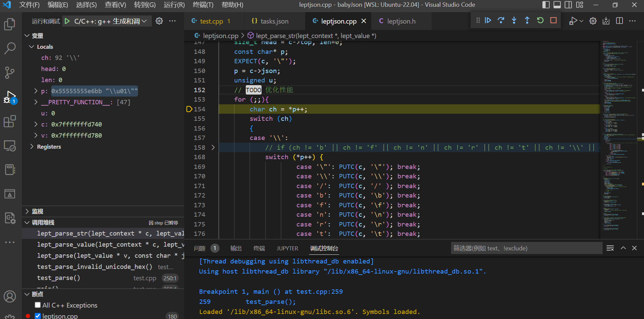Collapse the 变量 section
This screenshot has width=644, height=319.
pyautogui.click(x=27, y=36)
